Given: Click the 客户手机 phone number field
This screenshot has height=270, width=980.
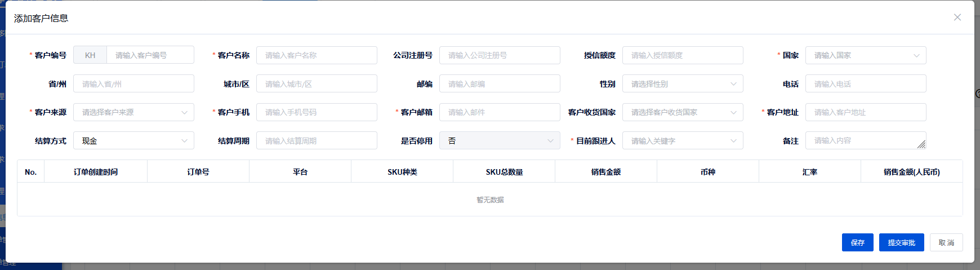Looking at the screenshot, I should (316, 112).
